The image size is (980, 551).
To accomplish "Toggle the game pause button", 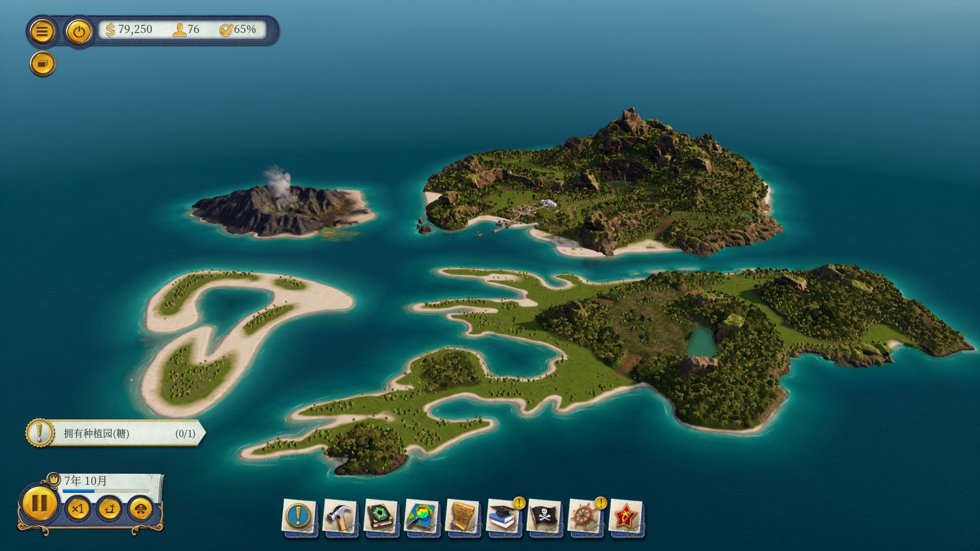I will tap(39, 503).
